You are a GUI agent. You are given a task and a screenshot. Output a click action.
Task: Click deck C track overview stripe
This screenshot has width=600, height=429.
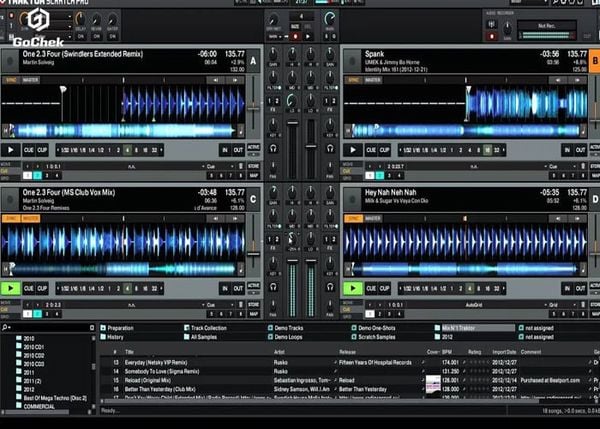click(123, 269)
